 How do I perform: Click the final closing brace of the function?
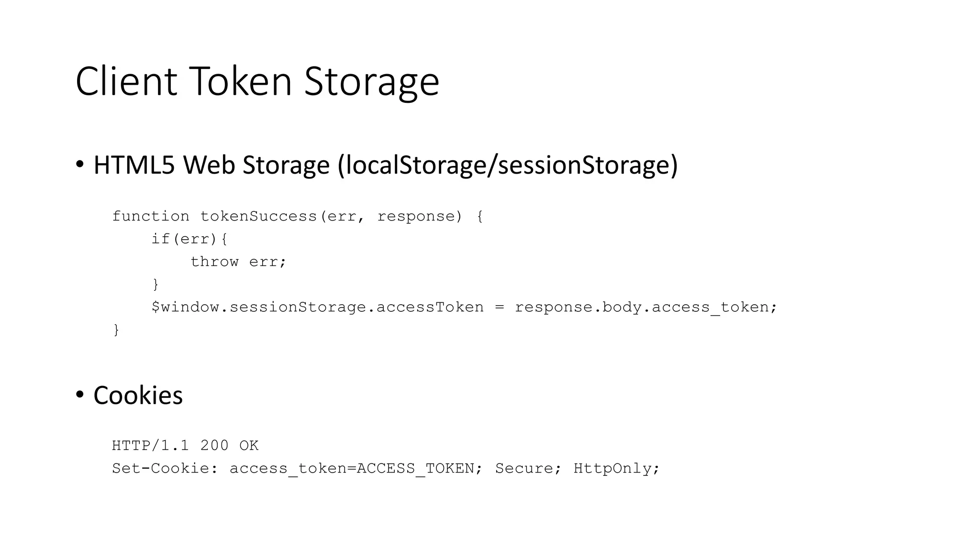click(x=116, y=330)
